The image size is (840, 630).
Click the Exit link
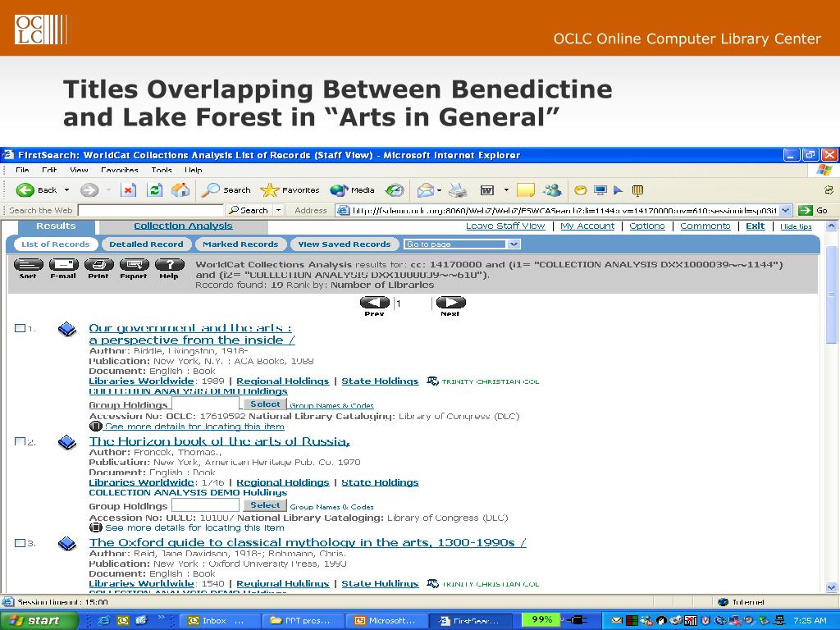(756, 226)
